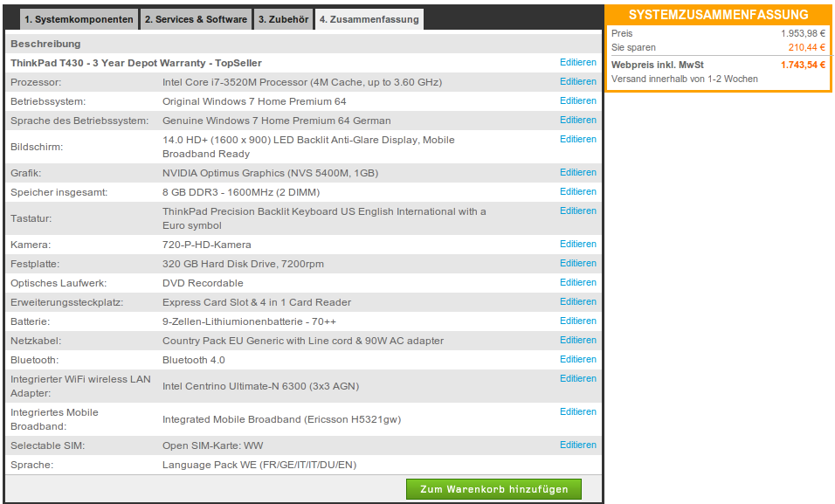Click the 'Webpreis inkl. MwSt' label
The width and height of the screenshot is (835, 504).
657,65
